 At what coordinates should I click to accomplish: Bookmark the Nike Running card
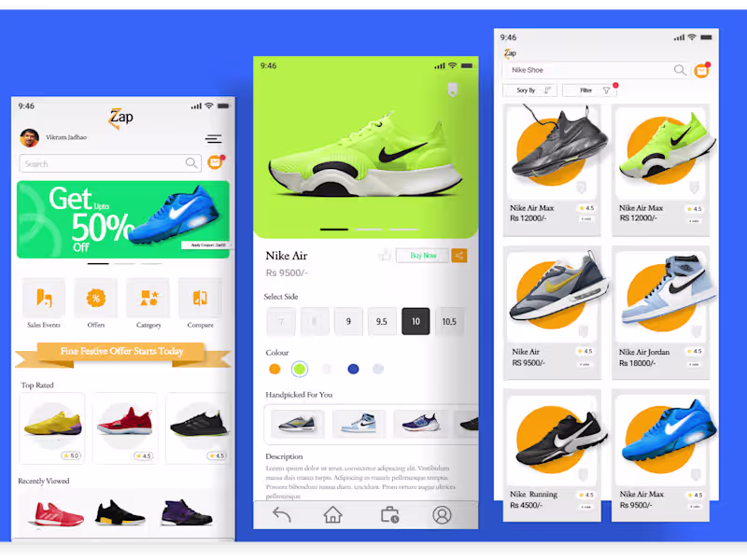point(583,474)
